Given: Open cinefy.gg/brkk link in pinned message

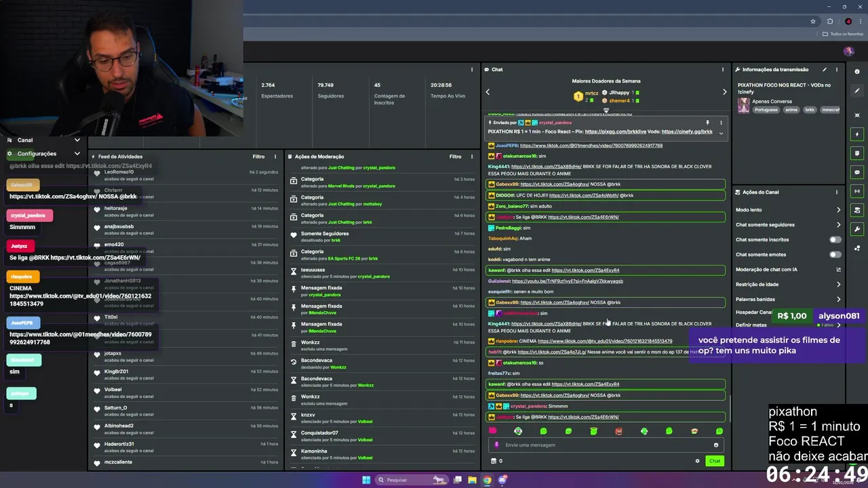Looking at the screenshot, I should 687,131.
